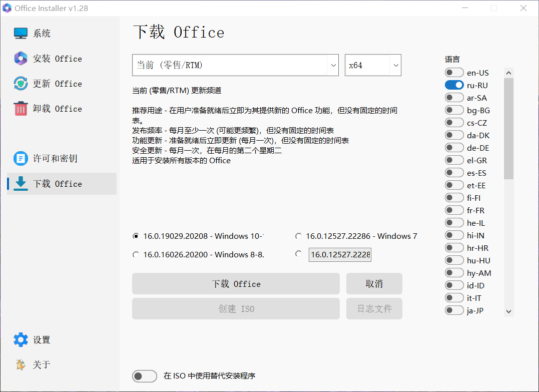
Task: Click the language list scroll up arrow
Action: 509,73
